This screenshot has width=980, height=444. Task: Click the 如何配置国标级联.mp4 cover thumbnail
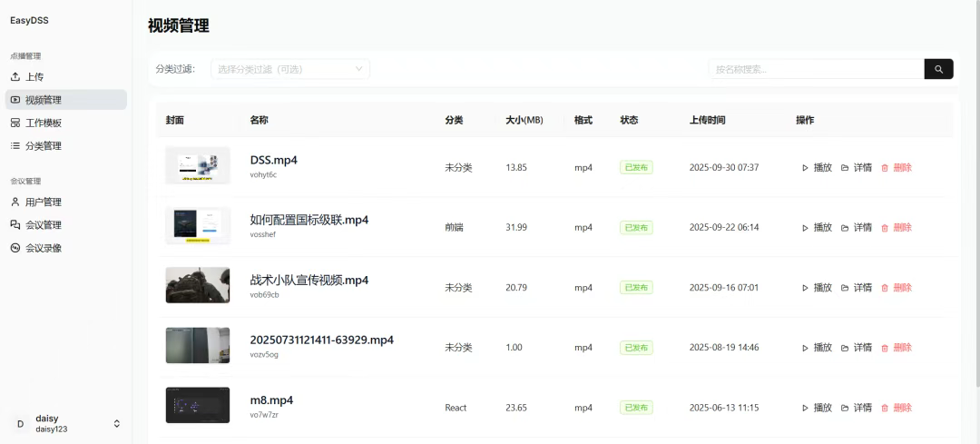coord(198,225)
